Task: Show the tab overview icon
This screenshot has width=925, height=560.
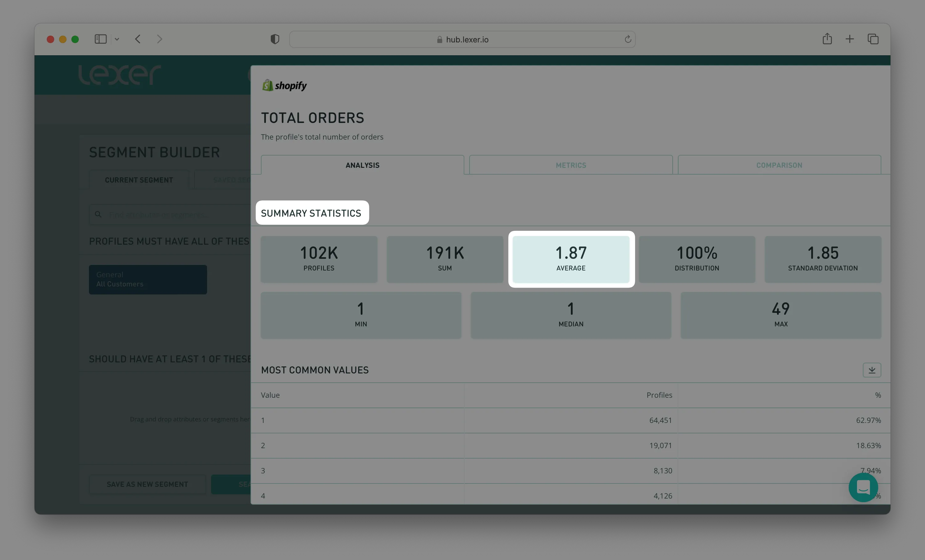Action: point(873,39)
